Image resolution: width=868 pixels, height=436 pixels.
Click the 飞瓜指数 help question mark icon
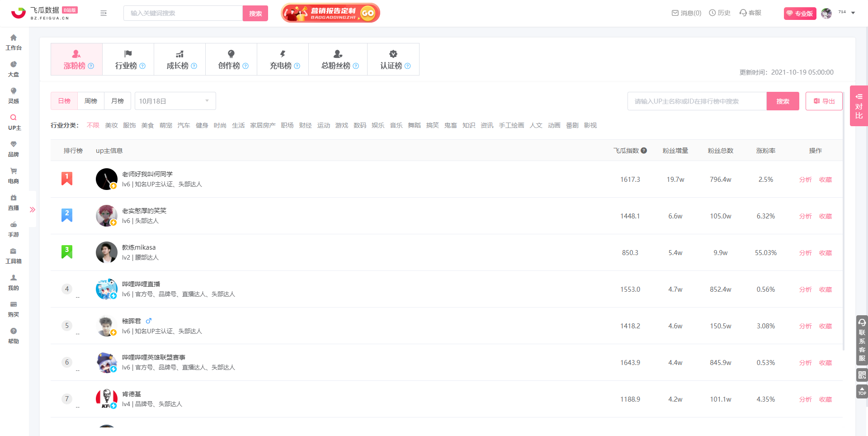(644, 151)
